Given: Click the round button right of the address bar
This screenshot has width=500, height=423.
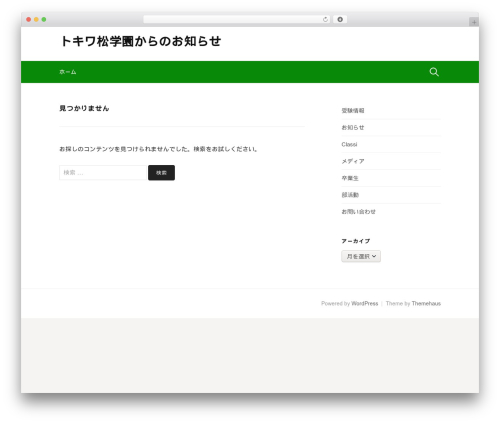Looking at the screenshot, I should pyautogui.click(x=340, y=20).
